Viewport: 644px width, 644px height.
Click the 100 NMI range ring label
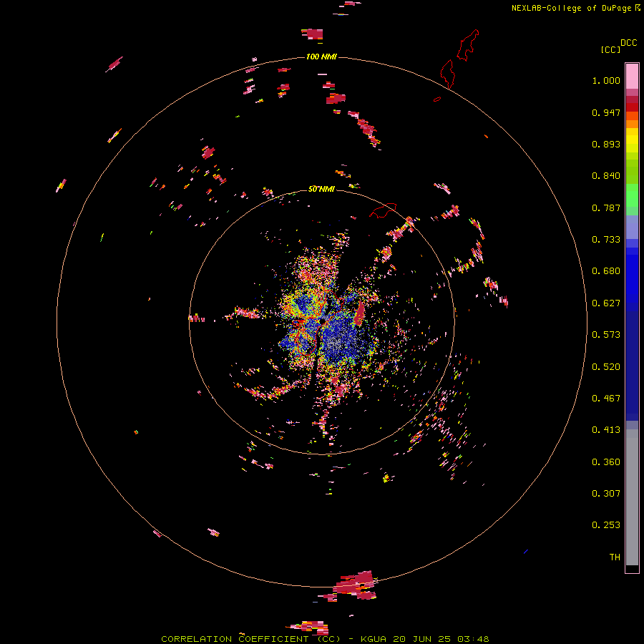[321, 57]
